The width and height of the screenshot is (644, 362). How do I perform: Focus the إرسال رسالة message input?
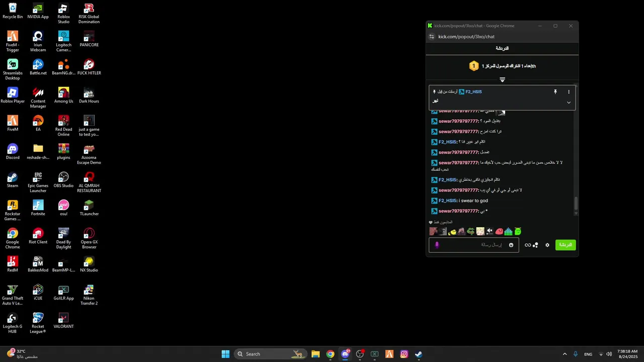tap(473, 245)
